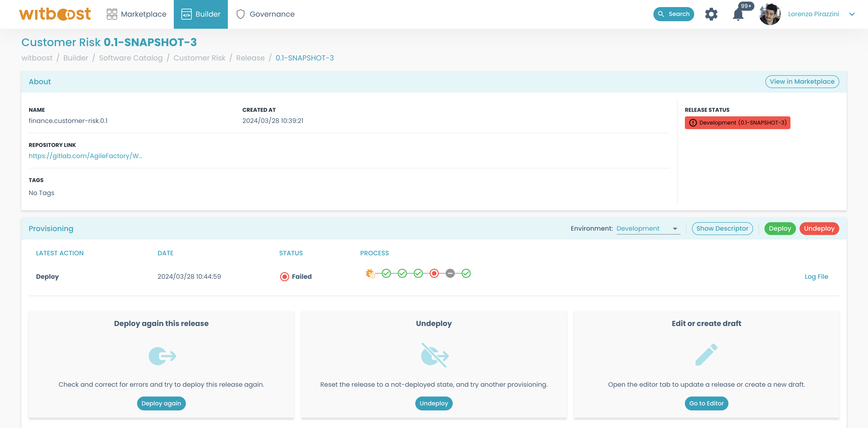
Task: Click the orange bug process start icon
Action: [x=370, y=273]
